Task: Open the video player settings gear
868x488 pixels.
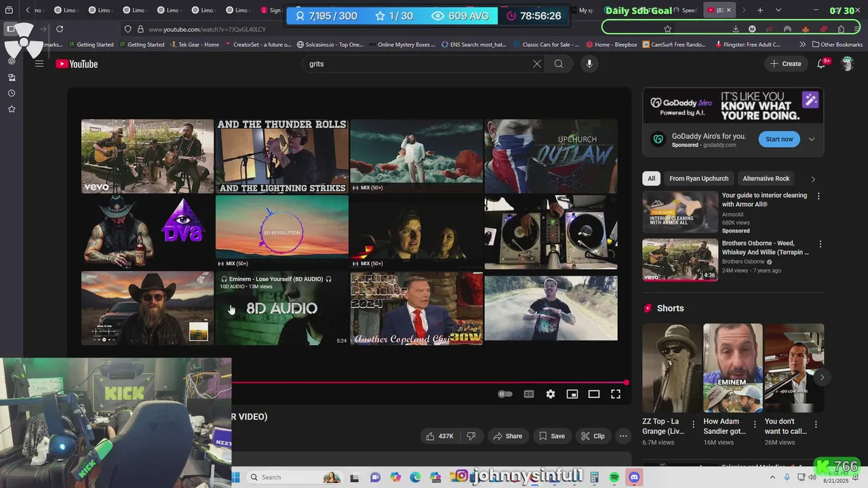Action: (x=551, y=394)
